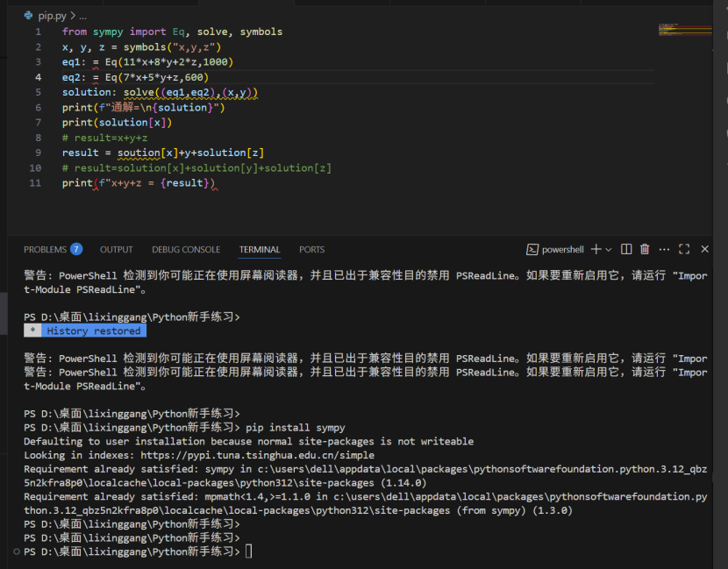728x569 pixels.
Task: Click 'print(solution[x])' on line 7
Action: tap(117, 123)
